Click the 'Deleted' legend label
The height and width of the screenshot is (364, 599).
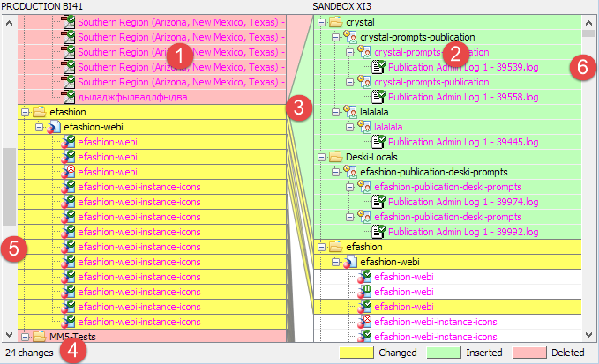coord(567,353)
